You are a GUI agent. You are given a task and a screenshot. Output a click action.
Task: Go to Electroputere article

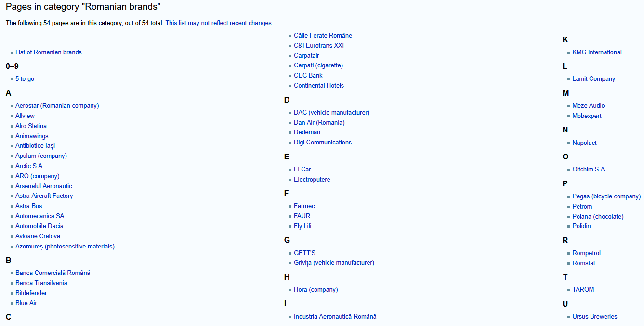pyautogui.click(x=312, y=179)
